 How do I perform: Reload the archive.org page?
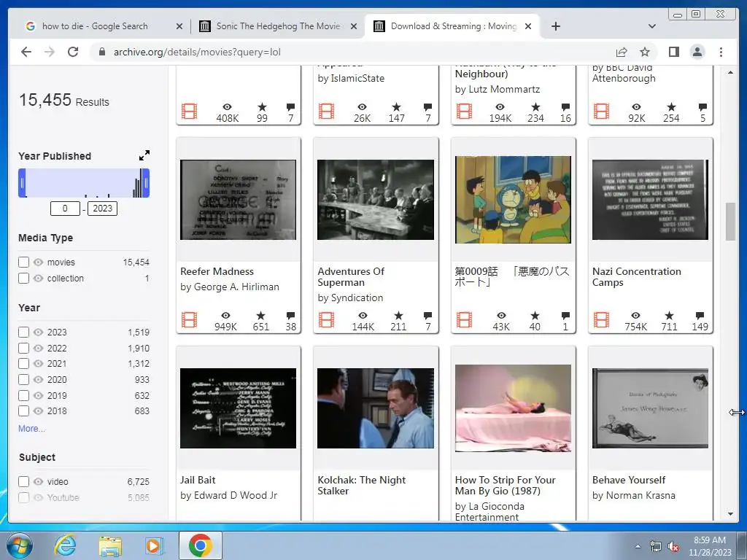pos(73,52)
